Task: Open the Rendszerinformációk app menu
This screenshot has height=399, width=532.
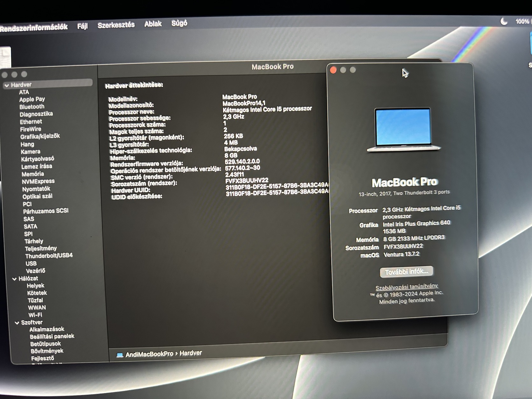Action: coord(34,27)
